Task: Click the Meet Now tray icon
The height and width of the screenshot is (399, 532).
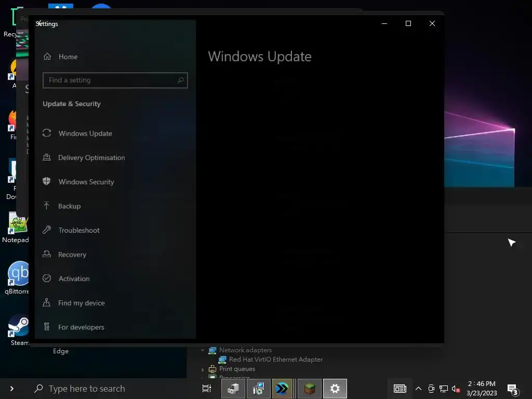Action: (431, 389)
